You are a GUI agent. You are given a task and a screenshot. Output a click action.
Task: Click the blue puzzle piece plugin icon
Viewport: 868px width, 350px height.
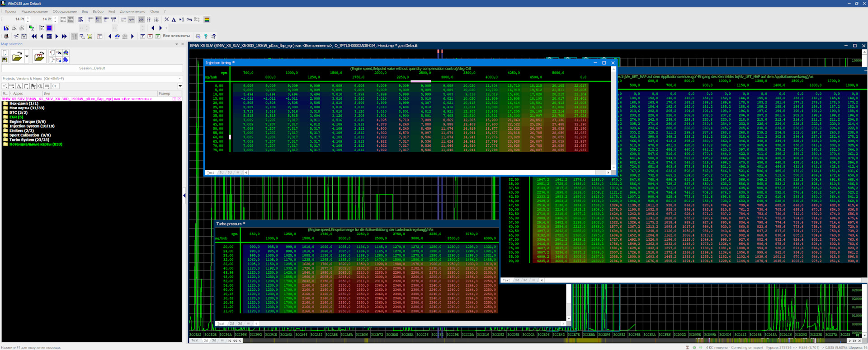coord(66,60)
